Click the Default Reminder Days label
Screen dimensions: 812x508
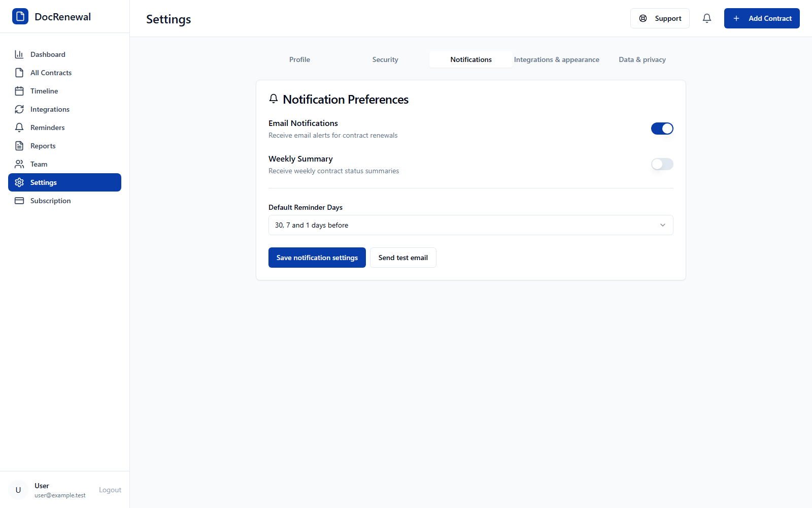coord(306,207)
